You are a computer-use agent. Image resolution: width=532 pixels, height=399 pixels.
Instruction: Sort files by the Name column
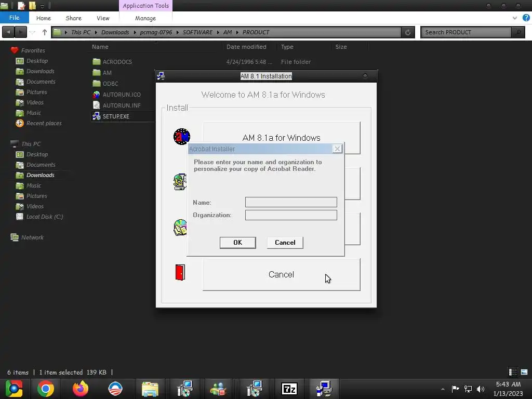(x=100, y=47)
